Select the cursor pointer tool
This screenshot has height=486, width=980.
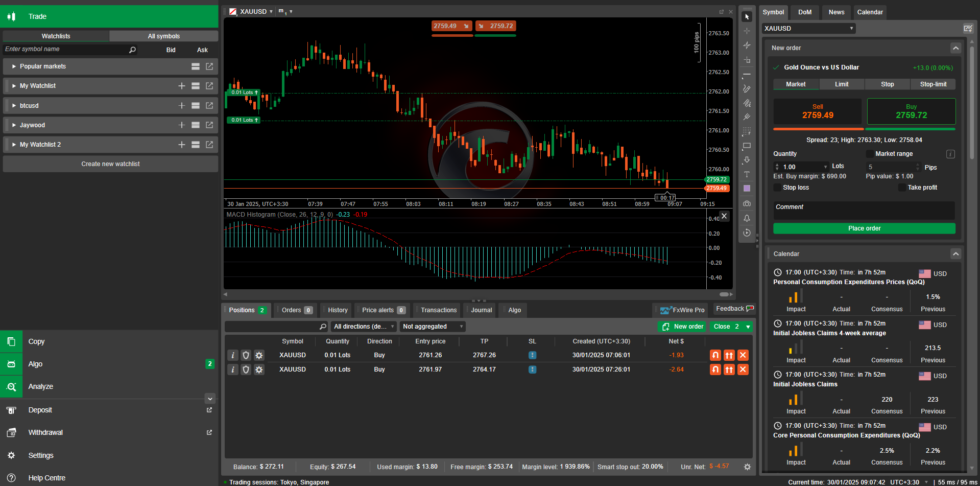(747, 17)
